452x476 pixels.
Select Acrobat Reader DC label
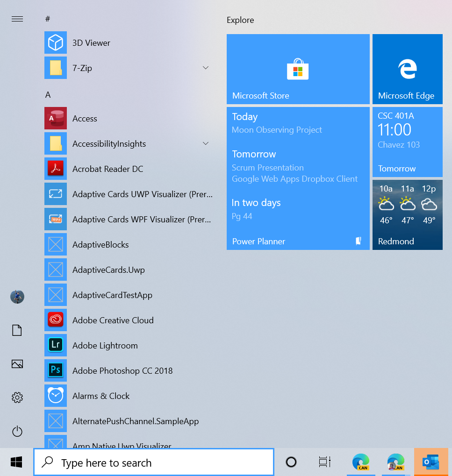click(x=108, y=169)
